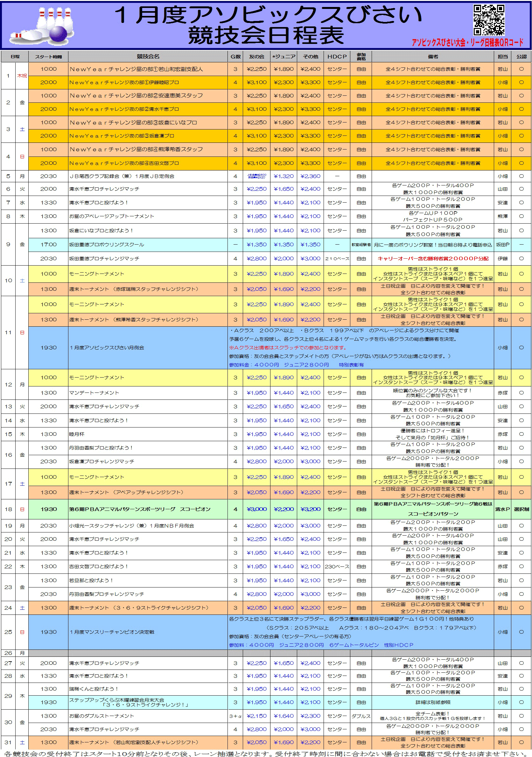Image resolution: width=532 pixels, height=757 pixels.
Task: Click the HDCP column header
Action: (x=337, y=57)
